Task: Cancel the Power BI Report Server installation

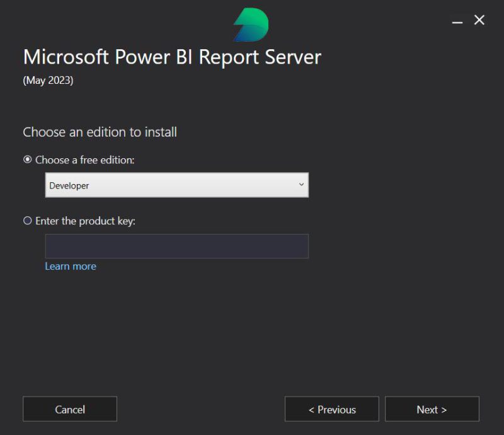Action: pyautogui.click(x=69, y=409)
